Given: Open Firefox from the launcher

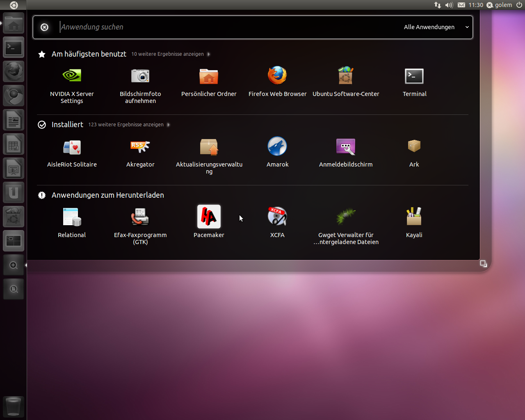Looking at the screenshot, I should click(x=14, y=72).
